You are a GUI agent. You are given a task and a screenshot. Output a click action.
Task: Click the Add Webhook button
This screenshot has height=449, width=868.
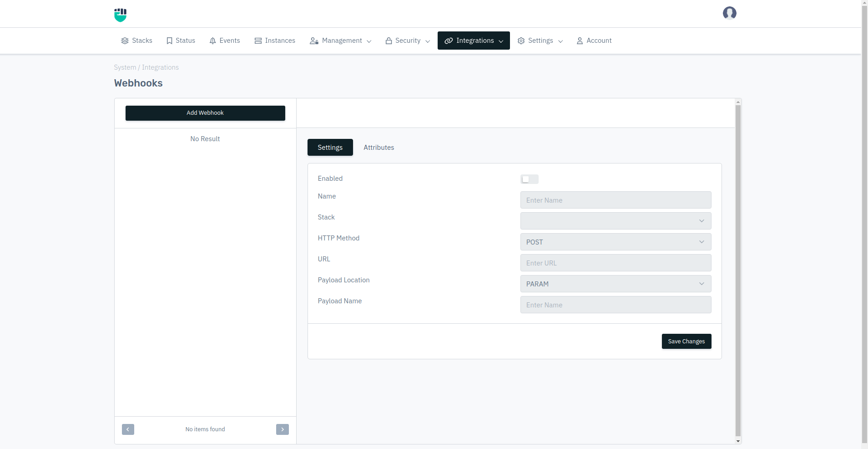(205, 113)
